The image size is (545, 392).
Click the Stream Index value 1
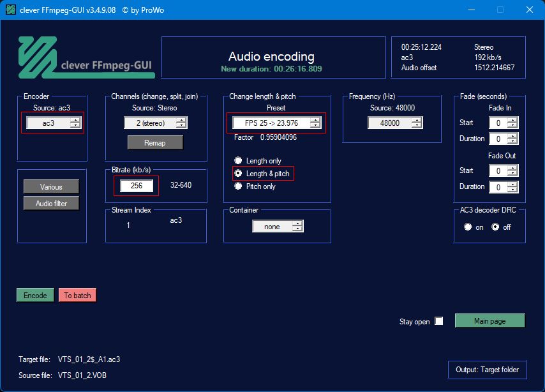tap(128, 225)
